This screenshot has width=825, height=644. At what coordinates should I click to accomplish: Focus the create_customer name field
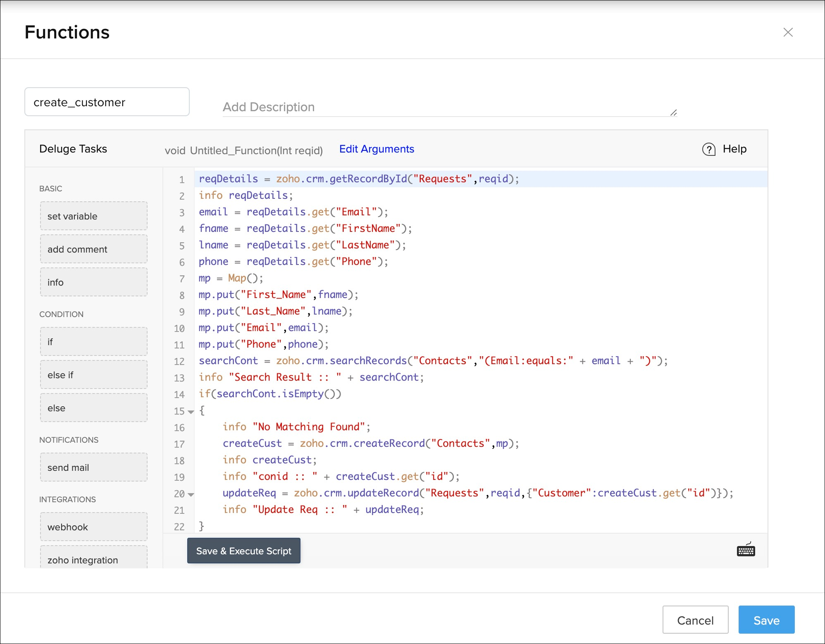pos(107,102)
